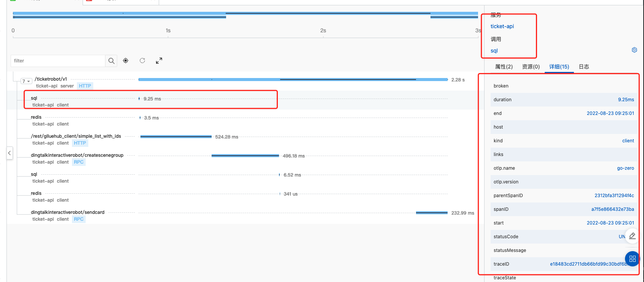Click the statusMessage detail row
This screenshot has height=282, width=644.
coord(564,250)
